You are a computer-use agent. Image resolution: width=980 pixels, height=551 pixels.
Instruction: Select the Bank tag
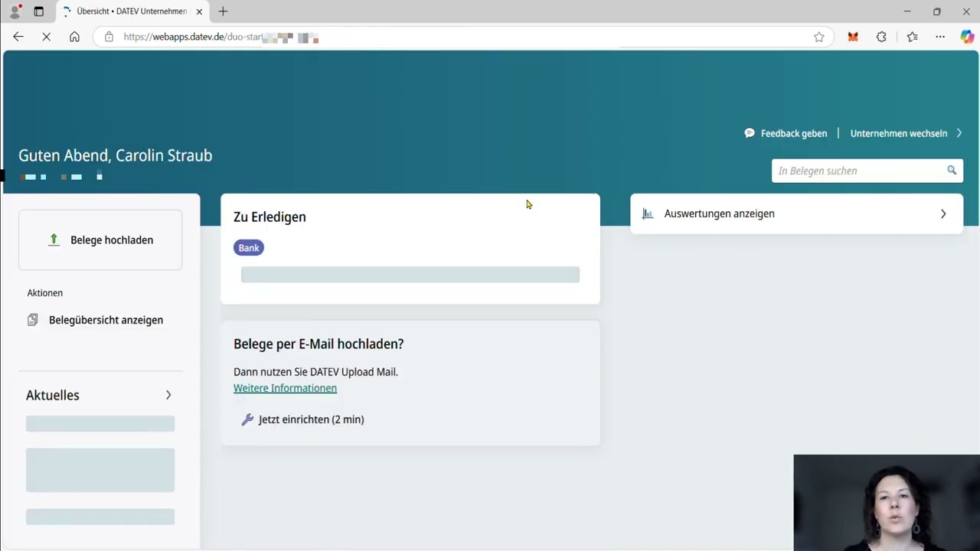click(249, 248)
